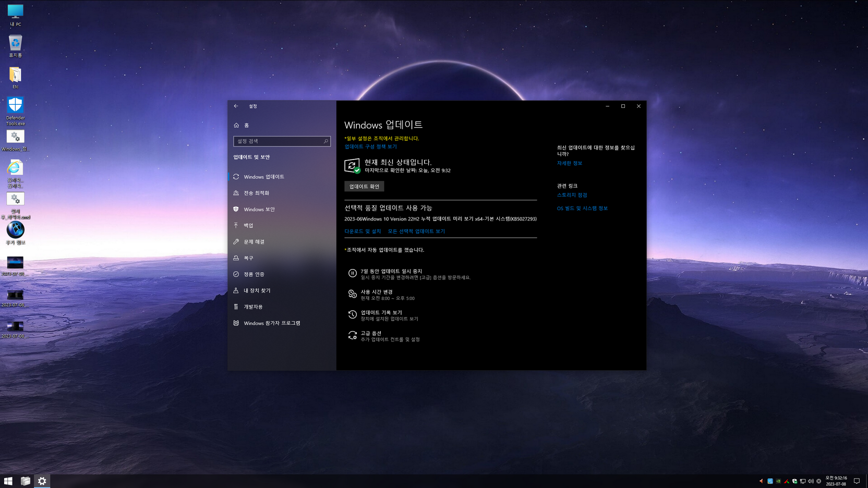Select the Internet Explorer shortcut on desktop

pyautogui.click(x=15, y=174)
